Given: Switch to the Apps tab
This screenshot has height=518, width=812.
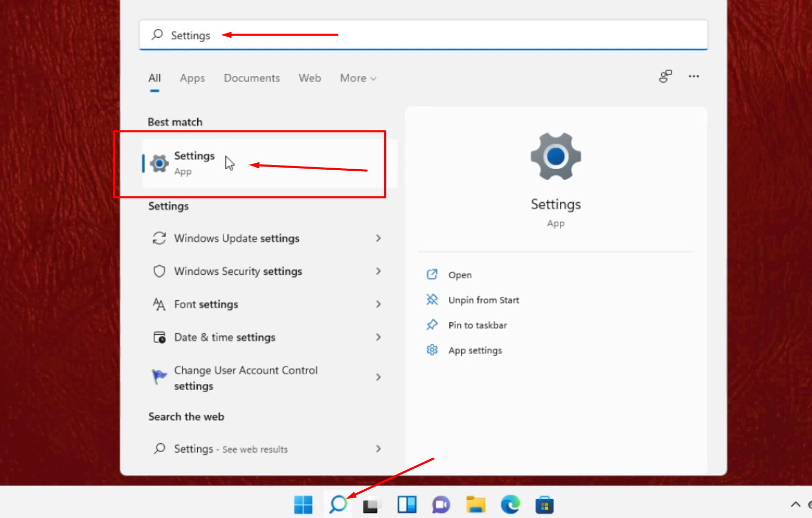Looking at the screenshot, I should (192, 78).
